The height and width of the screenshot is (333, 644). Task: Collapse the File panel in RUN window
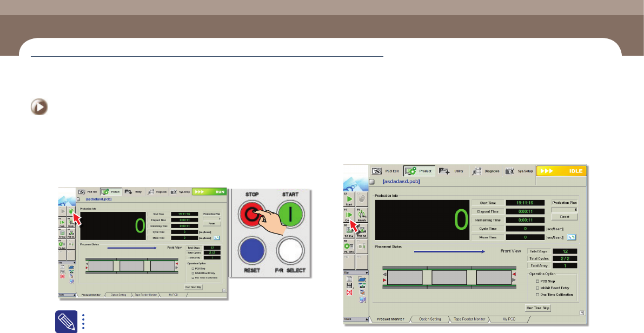coord(74,262)
